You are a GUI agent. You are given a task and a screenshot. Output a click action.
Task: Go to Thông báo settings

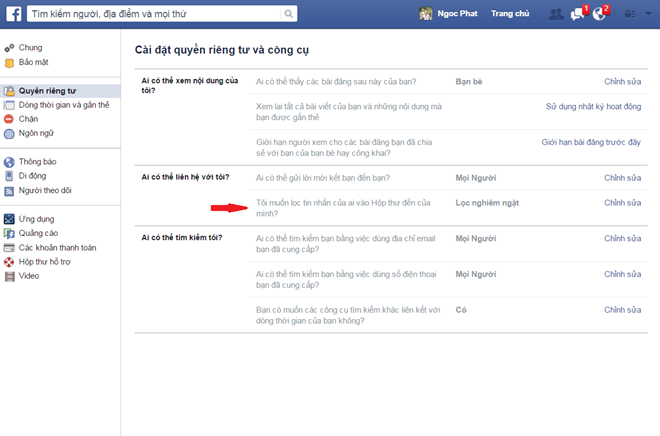coord(37,162)
